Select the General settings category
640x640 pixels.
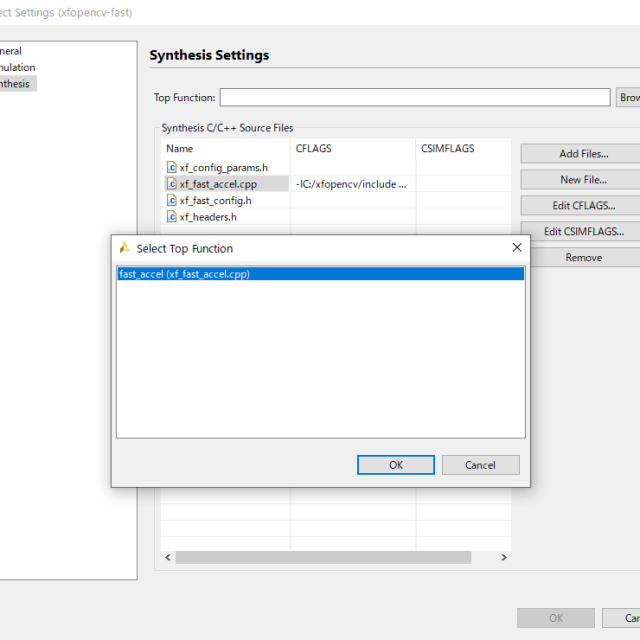[12, 51]
